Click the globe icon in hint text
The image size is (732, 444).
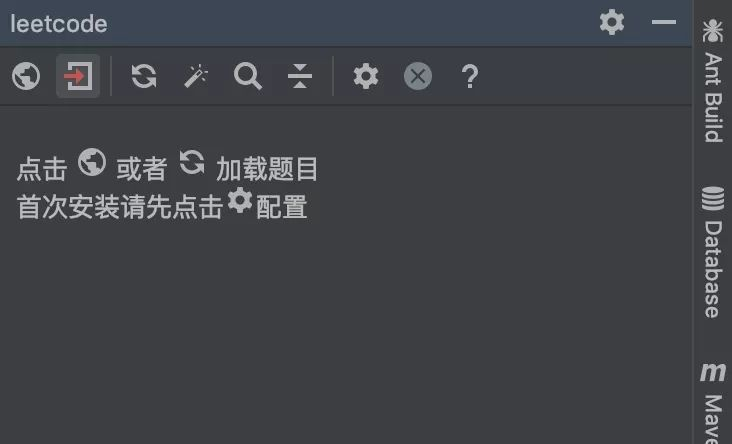click(x=92, y=162)
